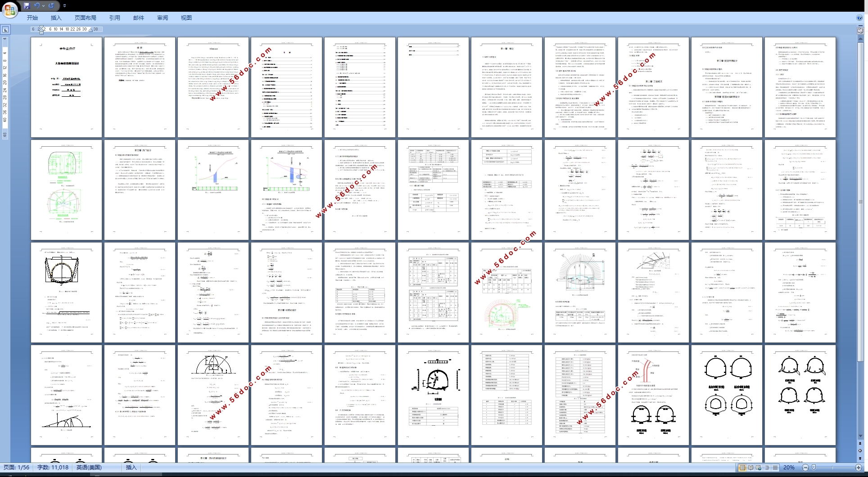Switch to Web Layout view
The width and height of the screenshot is (868, 477).
pos(759,468)
